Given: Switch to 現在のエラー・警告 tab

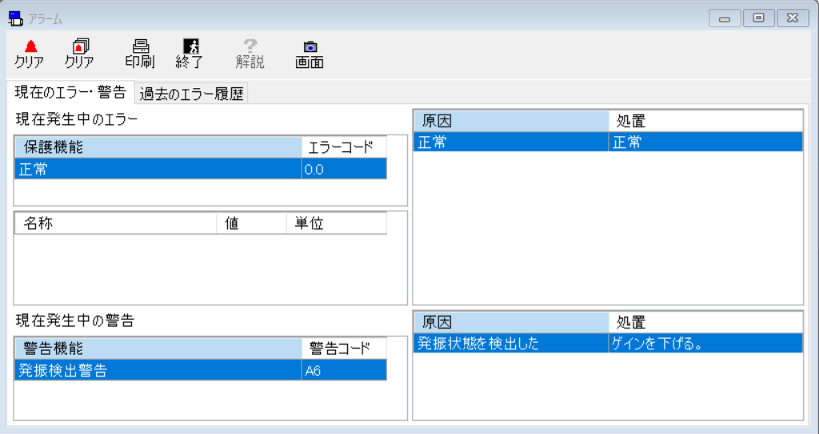Looking at the screenshot, I should point(70,93).
